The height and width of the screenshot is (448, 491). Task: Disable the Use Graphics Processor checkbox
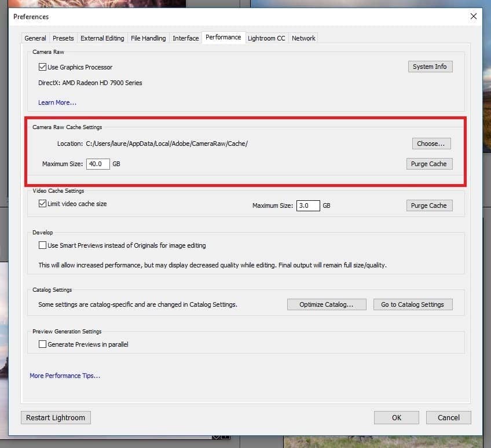[42, 67]
